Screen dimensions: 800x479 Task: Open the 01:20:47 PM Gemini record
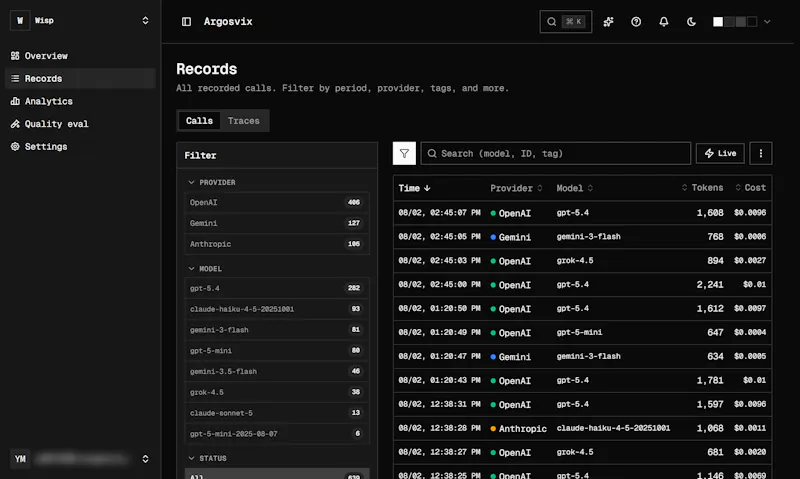[582, 357]
